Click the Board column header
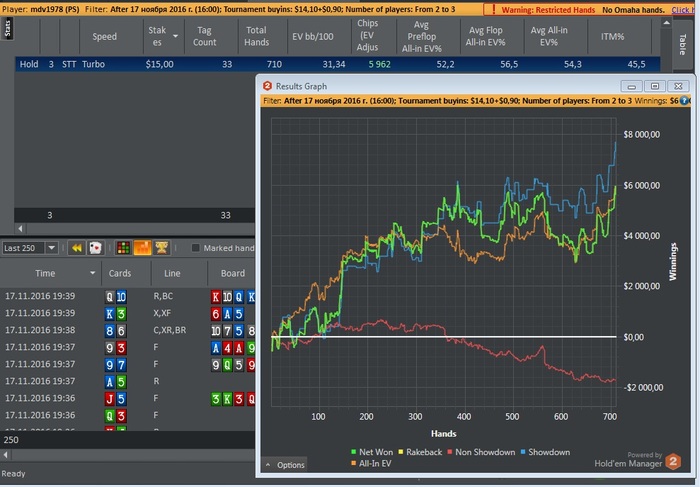700x487 pixels. point(233,273)
